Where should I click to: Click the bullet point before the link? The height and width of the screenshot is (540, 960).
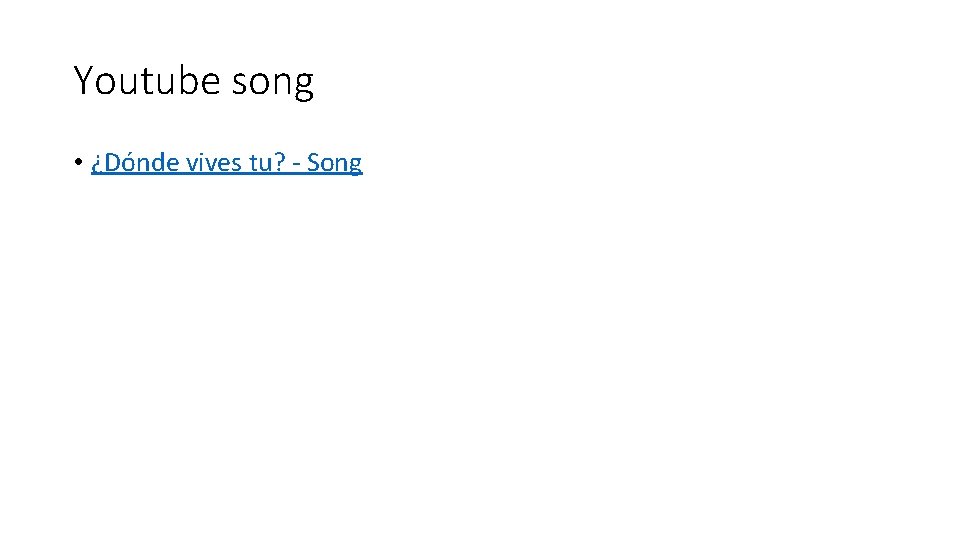(x=77, y=163)
